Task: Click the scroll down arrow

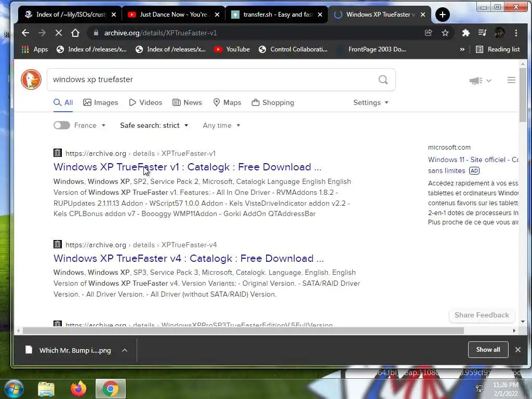Action: [x=523, y=321]
